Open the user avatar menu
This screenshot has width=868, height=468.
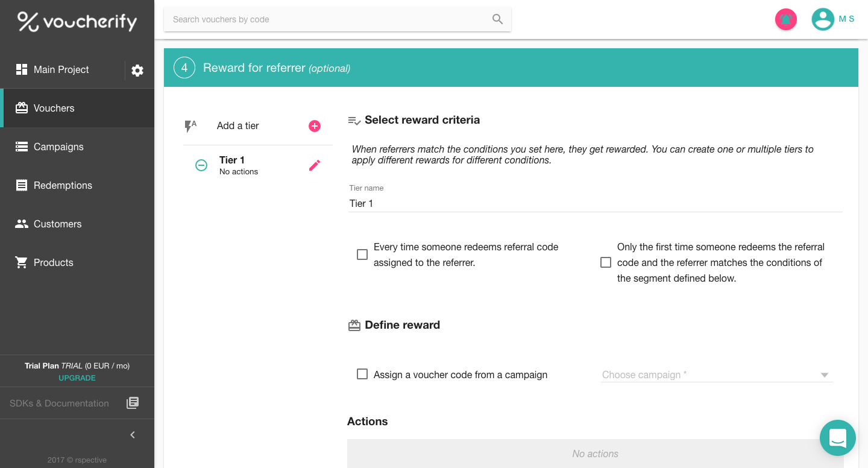[823, 19]
